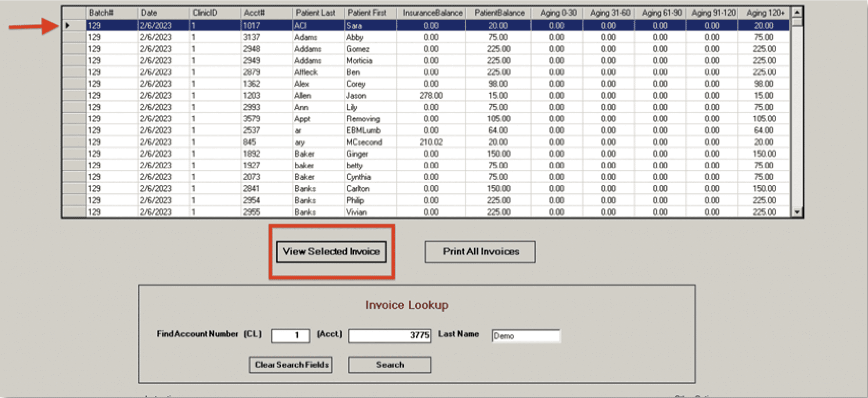Image resolution: width=868 pixels, height=398 pixels.
Task: Click the scrollbar up arrow in the invoice grid
Action: pyautogui.click(x=797, y=13)
